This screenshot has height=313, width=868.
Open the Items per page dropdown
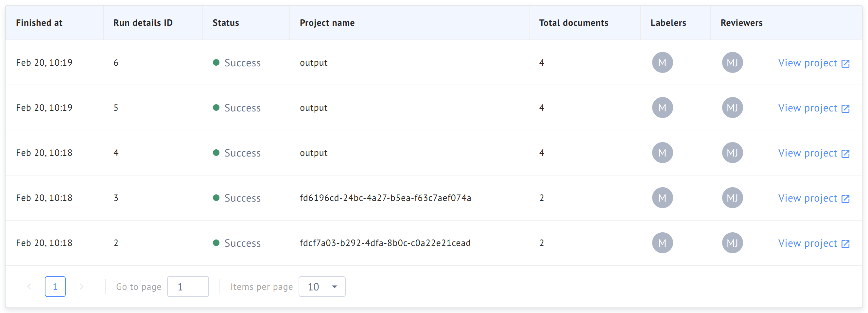(x=322, y=287)
